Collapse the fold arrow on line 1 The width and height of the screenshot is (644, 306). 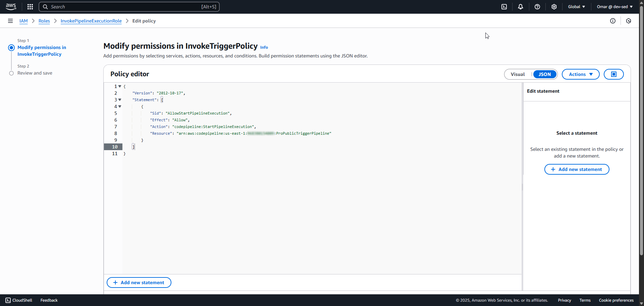click(120, 86)
